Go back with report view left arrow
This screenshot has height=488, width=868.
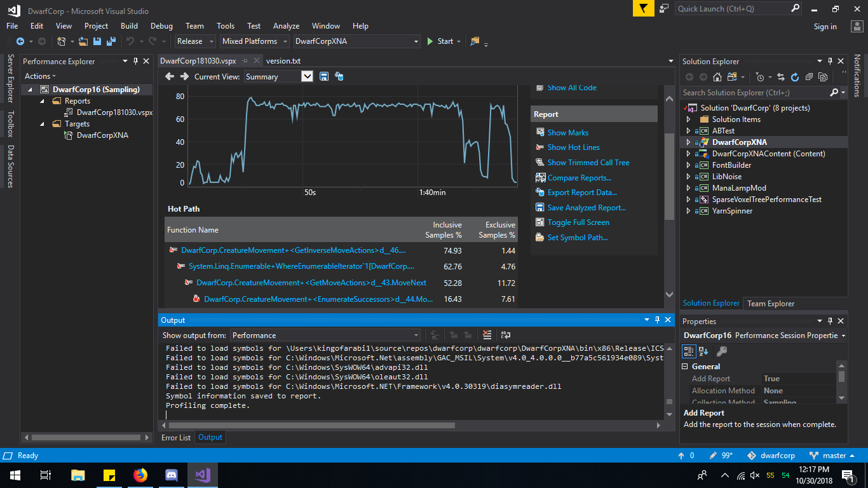[x=170, y=76]
